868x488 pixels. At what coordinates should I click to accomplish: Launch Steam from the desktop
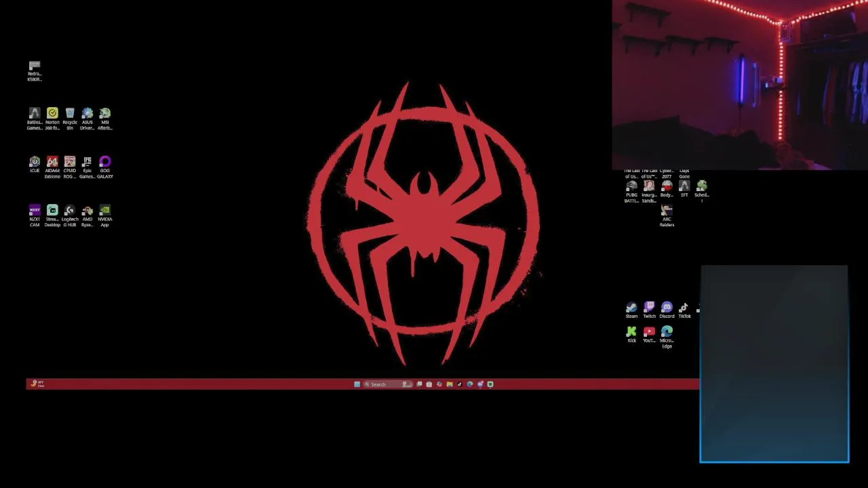click(x=631, y=310)
